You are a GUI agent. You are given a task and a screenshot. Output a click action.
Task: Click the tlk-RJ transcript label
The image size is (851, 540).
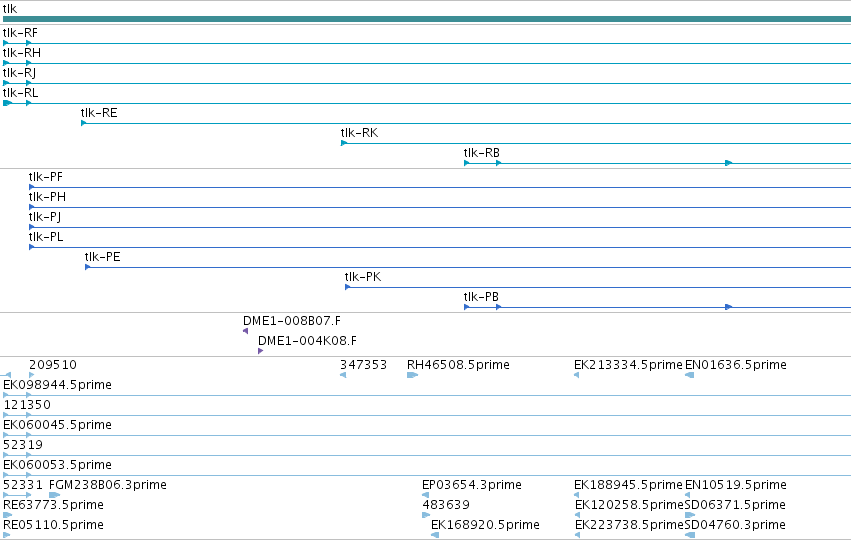(20, 73)
